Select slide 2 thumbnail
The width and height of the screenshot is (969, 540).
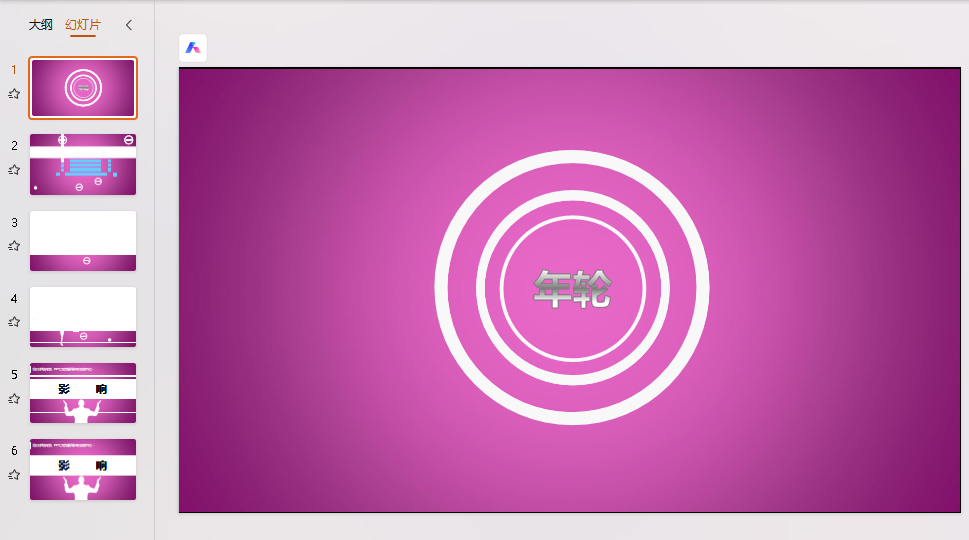pyautogui.click(x=83, y=164)
